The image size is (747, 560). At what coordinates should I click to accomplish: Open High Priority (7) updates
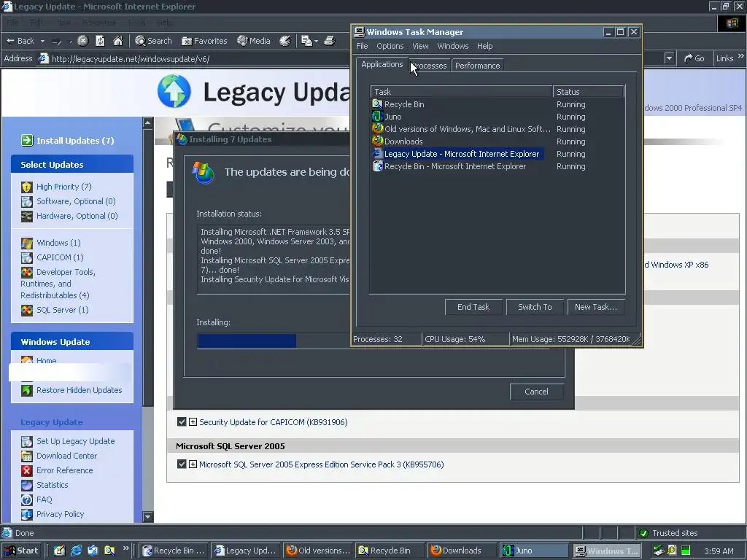[64, 187]
